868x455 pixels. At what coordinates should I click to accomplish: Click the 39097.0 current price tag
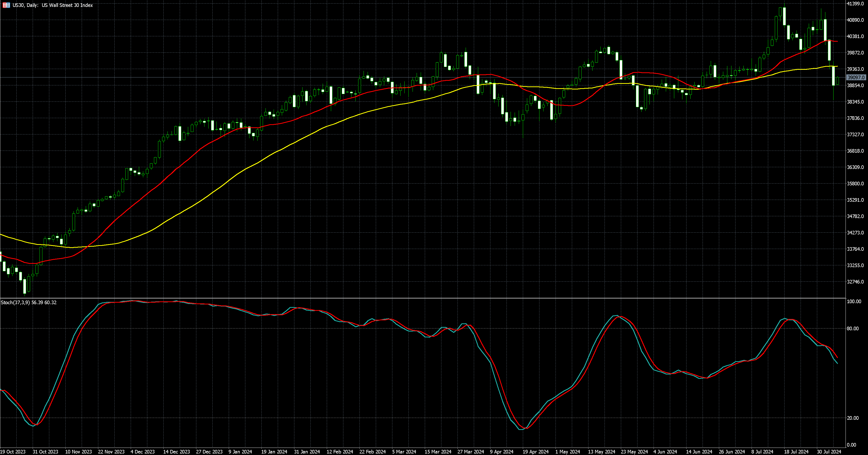[x=856, y=77]
